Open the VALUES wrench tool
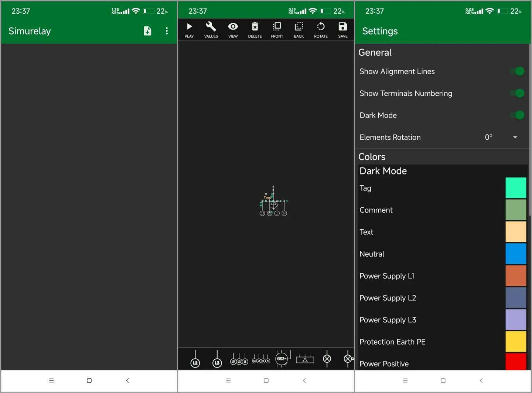The image size is (532, 393). click(x=211, y=30)
